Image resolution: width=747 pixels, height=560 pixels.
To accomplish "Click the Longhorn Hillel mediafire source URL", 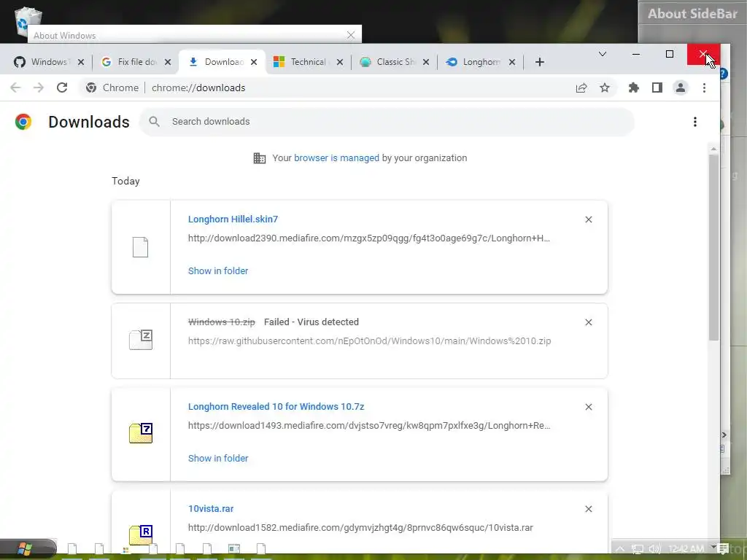I will click(x=368, y=238).
